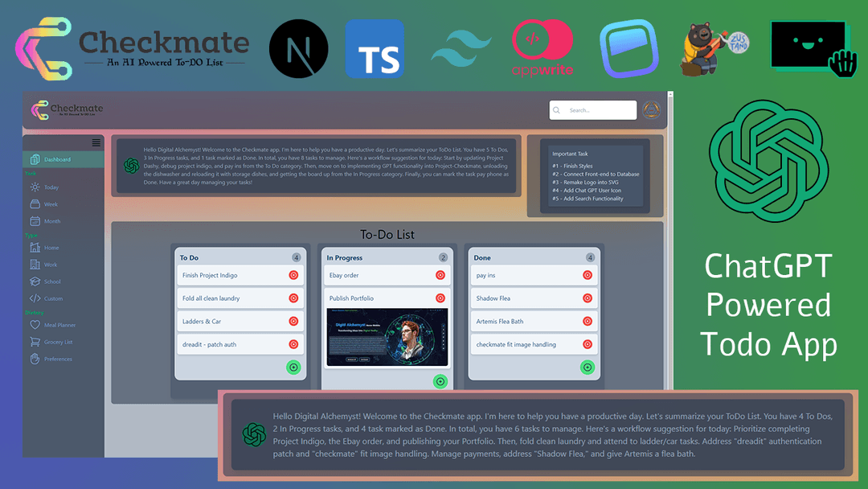868x489 pixels.
Task: Click the Checkmate logo in the app header
Action: coord(67,109)
